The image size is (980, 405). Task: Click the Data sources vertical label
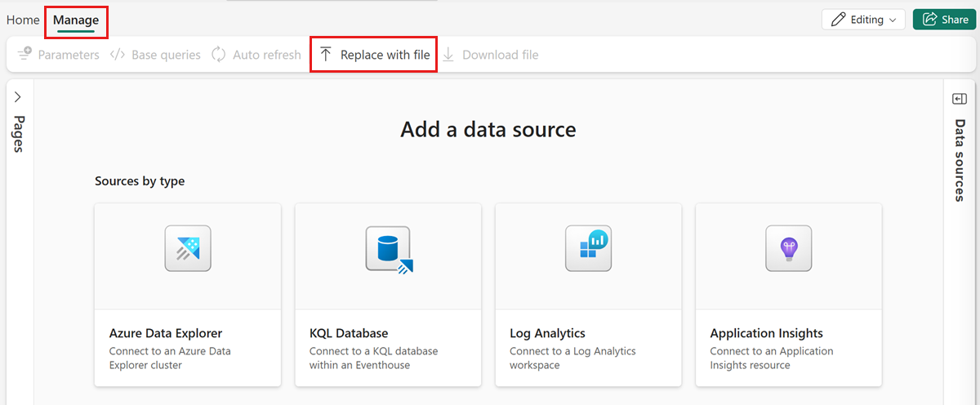pos(960,160)
